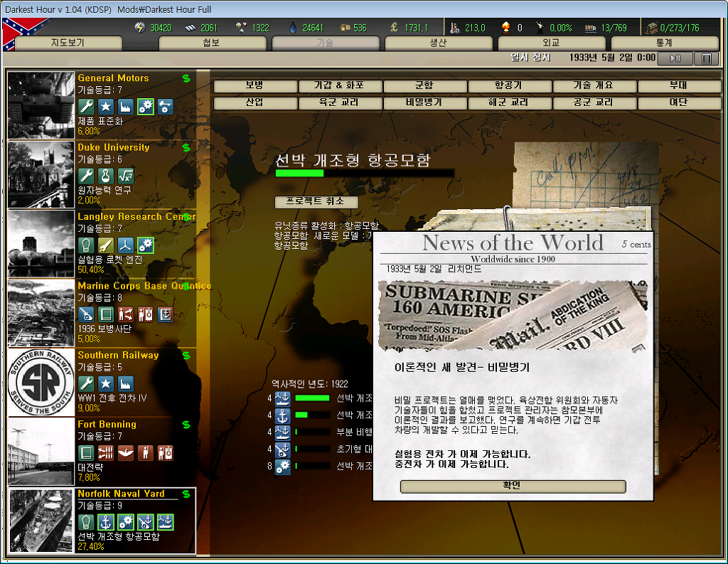Select the General Motors team portrait

pyautogui.click(x=41, y=105)
